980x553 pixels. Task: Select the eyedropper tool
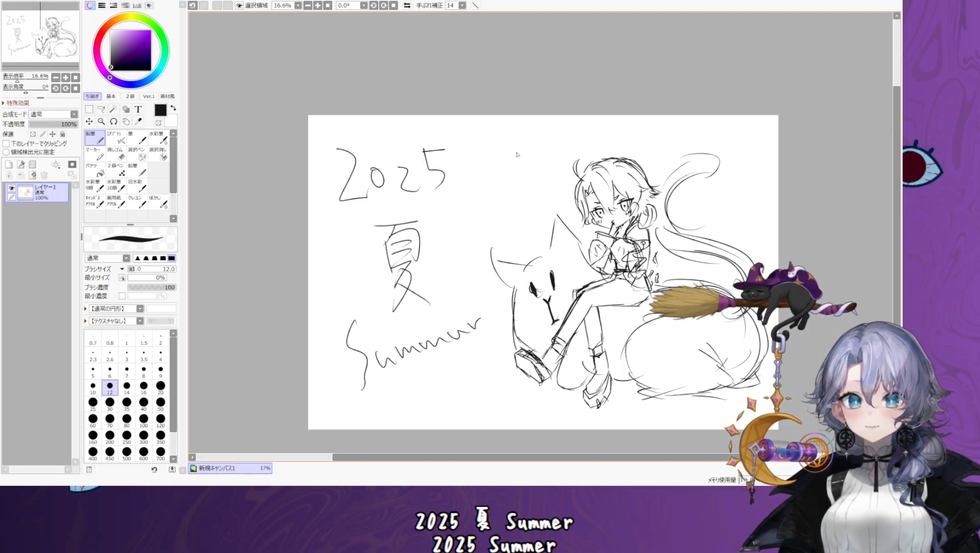138,122
